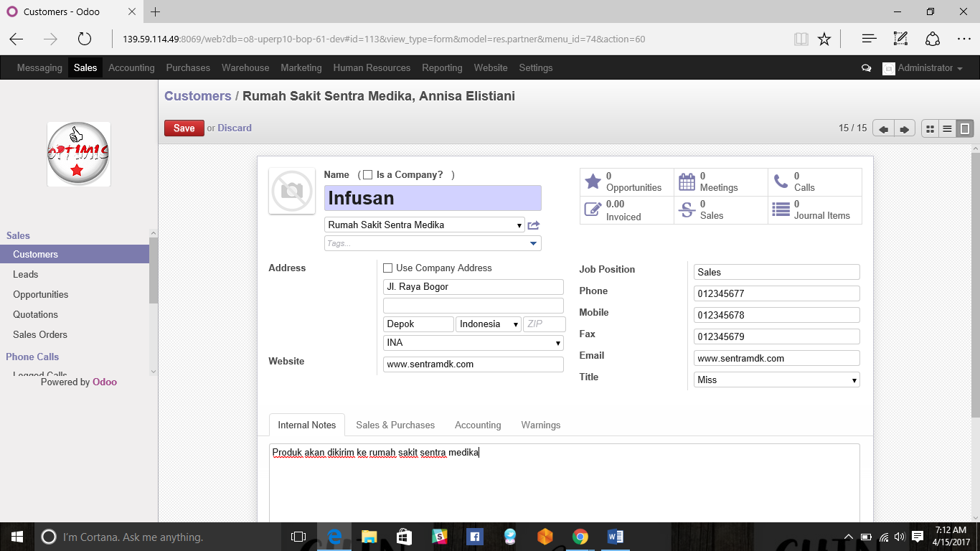Open the Messaging menu
The height and width of the screenshot is (551, 980).
tap(39, 68)
